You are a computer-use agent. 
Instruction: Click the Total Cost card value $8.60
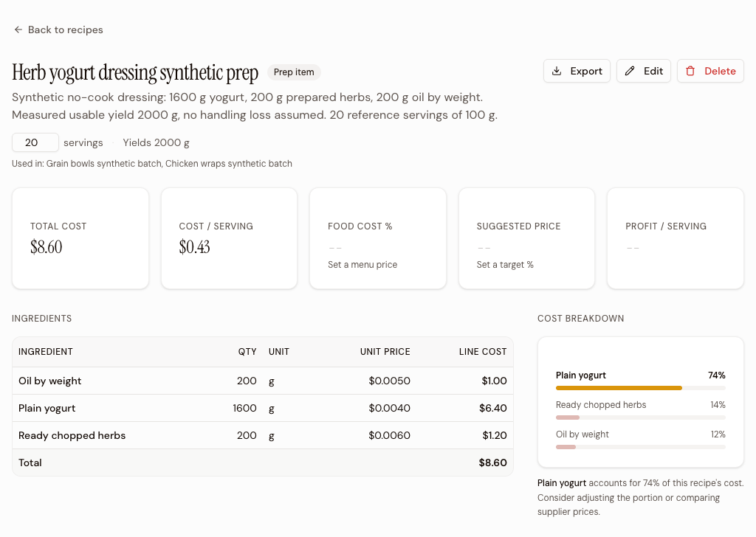pos(47,247)
